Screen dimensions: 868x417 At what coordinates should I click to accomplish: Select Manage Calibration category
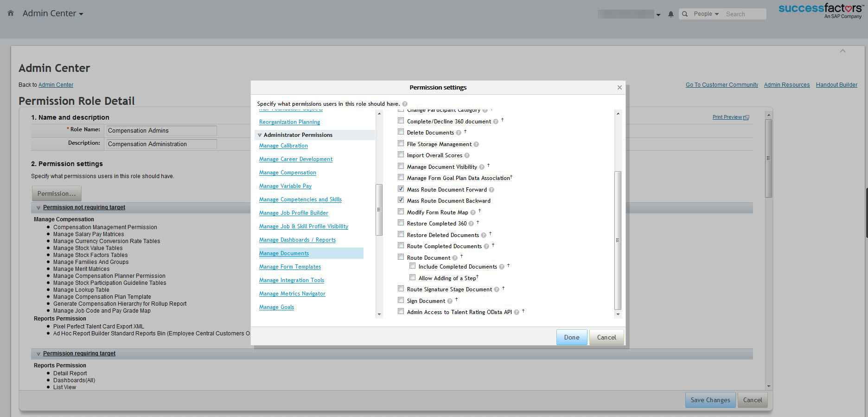click(283, 146)
